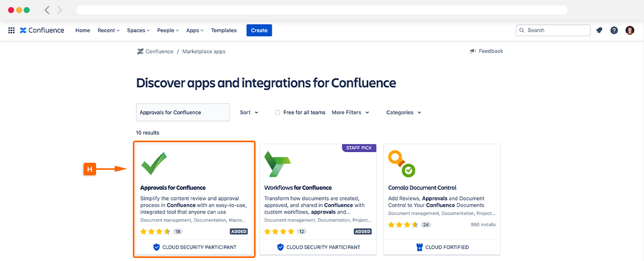Enable the Free for all teams checkbox

[277, 112]
